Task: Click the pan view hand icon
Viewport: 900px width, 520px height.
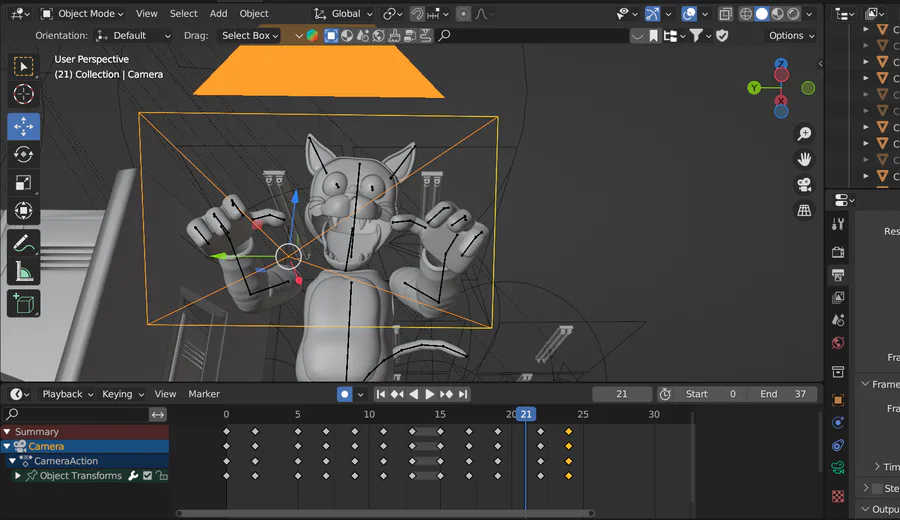Action: [x=804, y=159]
